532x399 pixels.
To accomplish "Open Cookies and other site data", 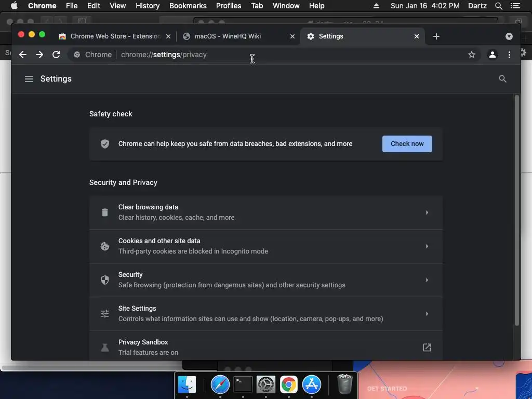I will pyautogui.click(x=266, y=246).
